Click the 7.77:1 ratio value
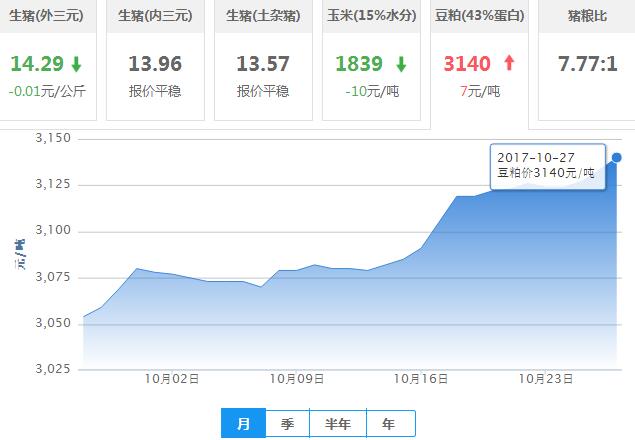The image size is (635, 440). pyautogui.click(x=587, y=64)
